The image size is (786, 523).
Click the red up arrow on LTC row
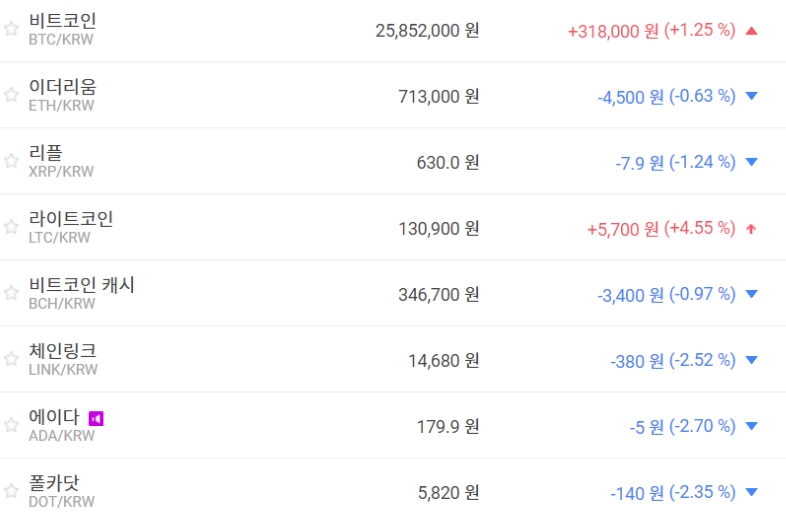click(752, 229)
